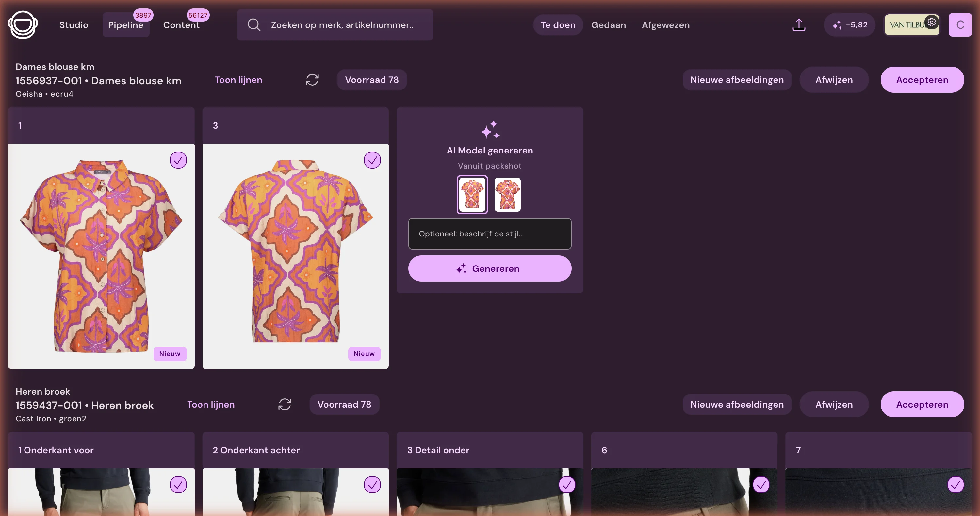This screenshot has height=516, width=980.
Task: Switch to the Gedaan tab
Action: click(608, 25)
